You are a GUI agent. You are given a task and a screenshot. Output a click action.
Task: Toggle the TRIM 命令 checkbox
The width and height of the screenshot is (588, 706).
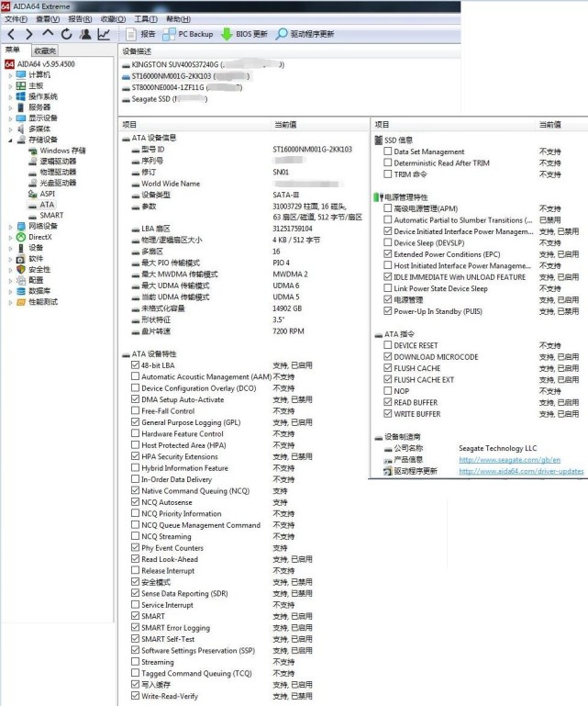tap(387, 174)
